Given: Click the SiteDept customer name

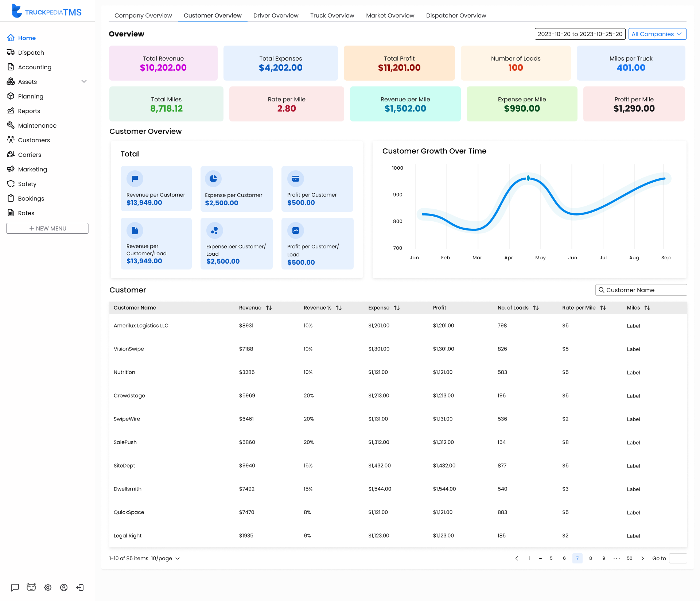Looking at the screenshot, I should click(124, 466).
